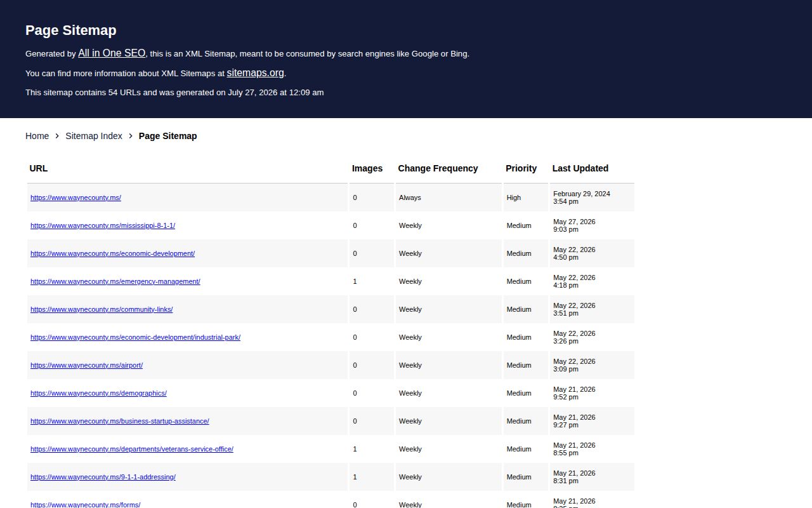Click the May 21, 2026 9:27 pm cell
Image resolution: width=812 pixels, height=508 pixels.
[592, 421]
